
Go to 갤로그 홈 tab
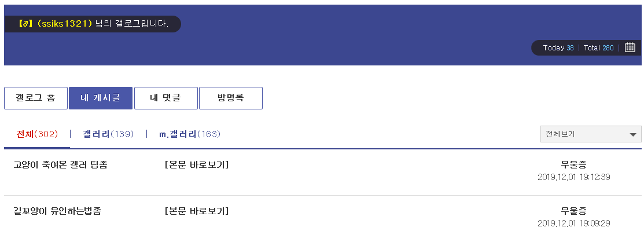[36, 98]
